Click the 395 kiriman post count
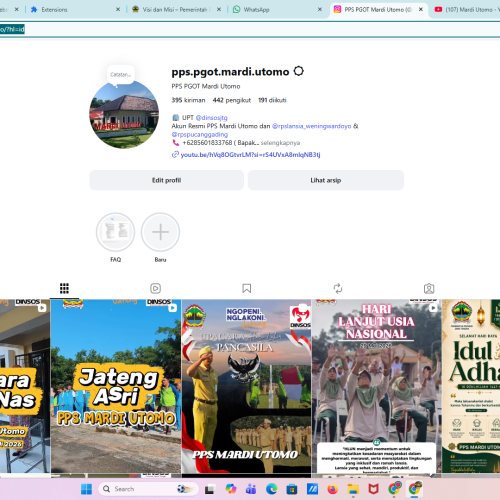The height and width of the screenshot is (500, 500). point(188,100)
